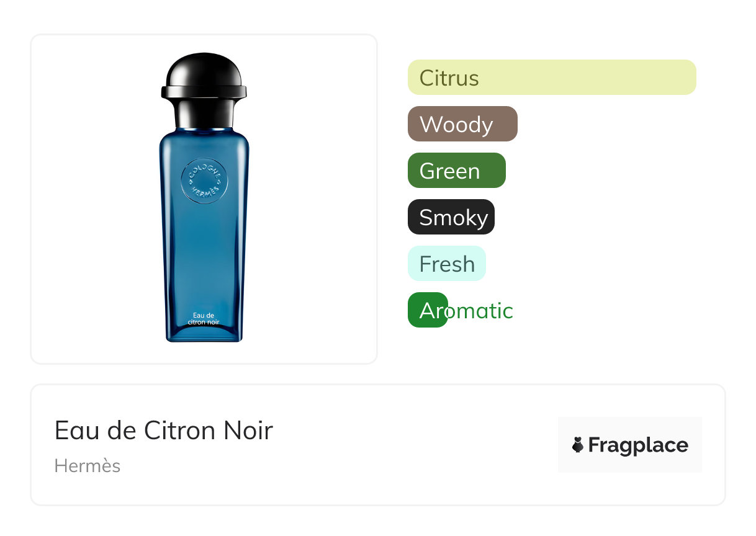Click the word Smoky in the bar
This screenshot has height=536, width=756.
click(454, 218)
